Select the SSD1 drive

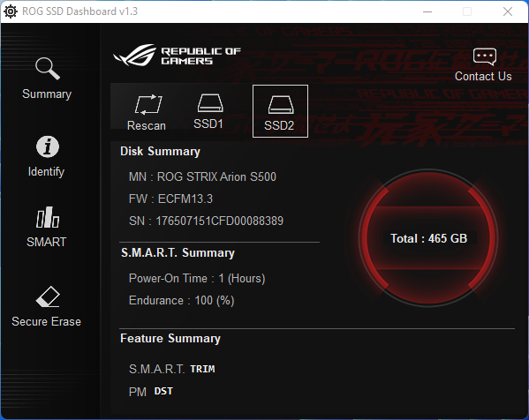click(208, 111)
